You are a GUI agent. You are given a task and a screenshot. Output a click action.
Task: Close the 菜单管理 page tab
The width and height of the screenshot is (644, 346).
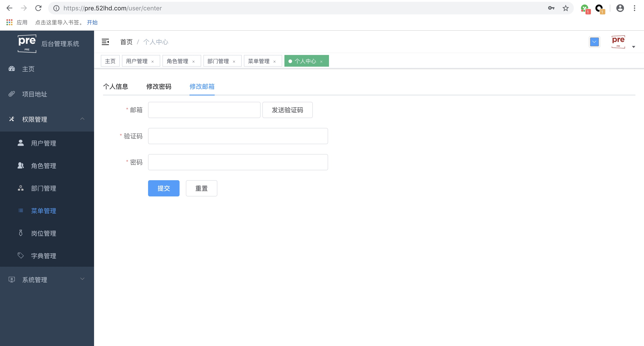click(x=274, y=61)
